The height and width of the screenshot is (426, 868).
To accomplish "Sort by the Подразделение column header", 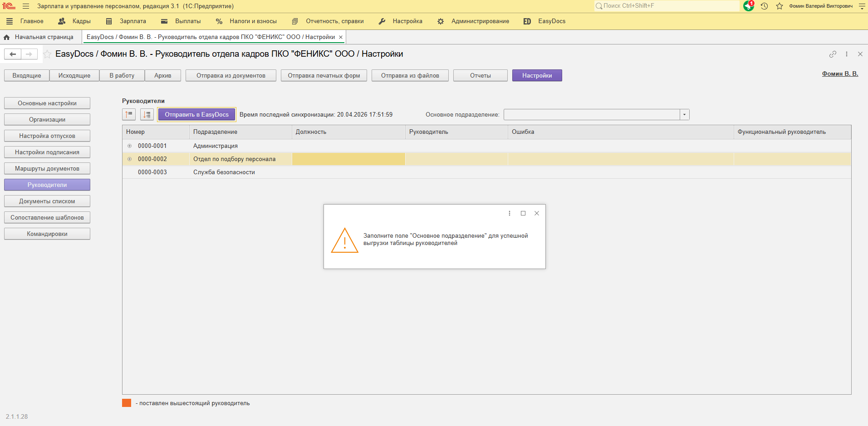I will 240,132.
